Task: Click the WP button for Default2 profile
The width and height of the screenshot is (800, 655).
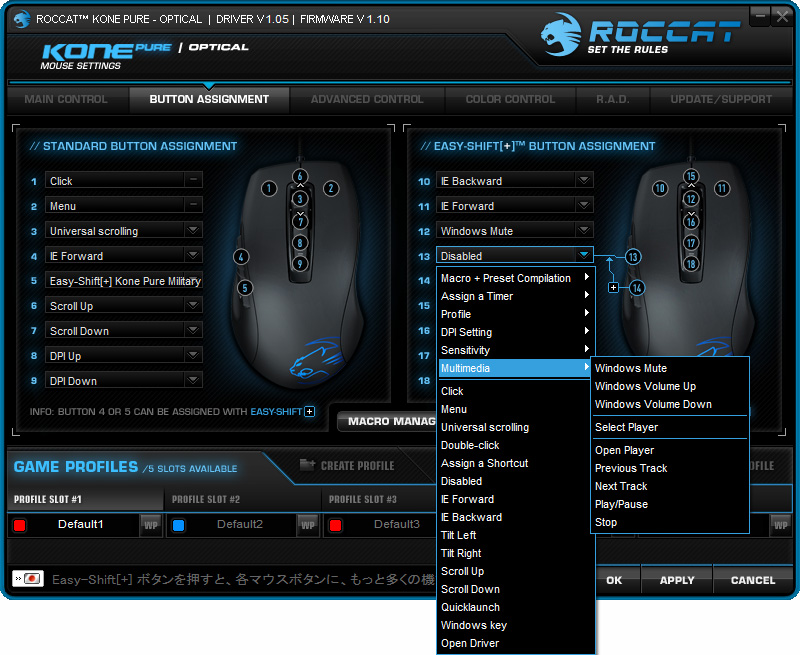Action: click(308, 525)
